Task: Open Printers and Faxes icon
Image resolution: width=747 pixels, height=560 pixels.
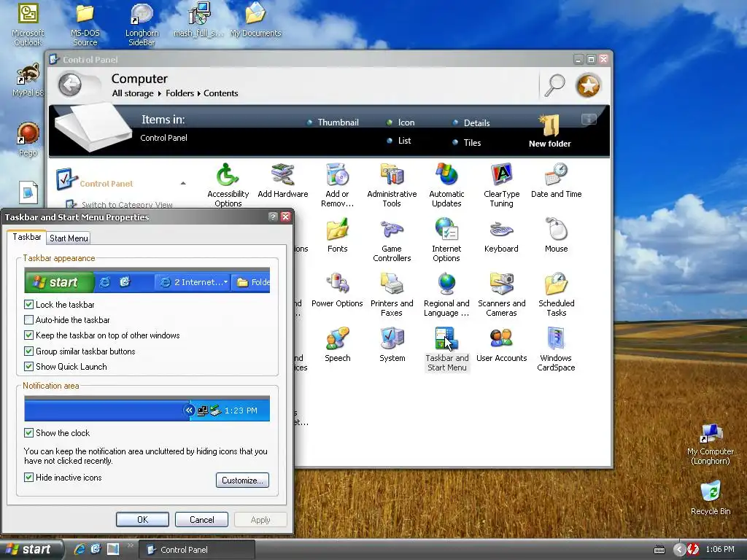Action: click(x=392, y=295)
